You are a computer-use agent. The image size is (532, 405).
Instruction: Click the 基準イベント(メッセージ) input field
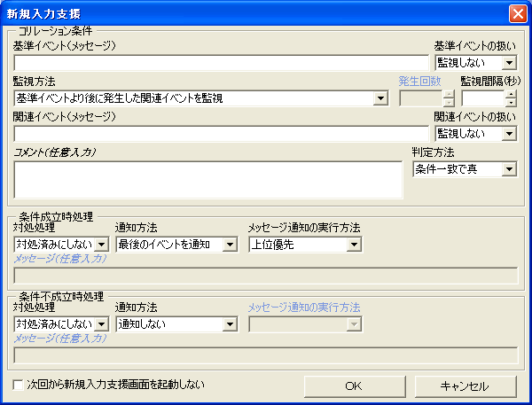[x=221, y=63]
